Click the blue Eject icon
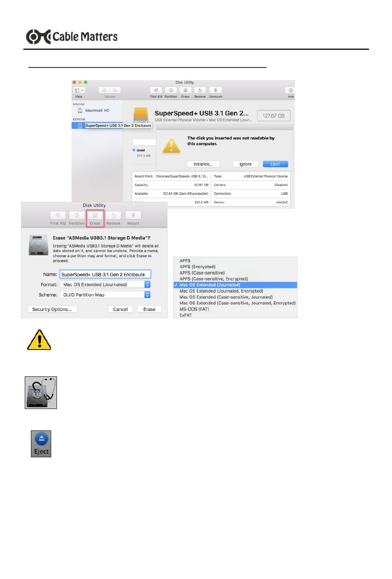The height and width of the screenshot is (579, 392). click(x=41, y=439)
